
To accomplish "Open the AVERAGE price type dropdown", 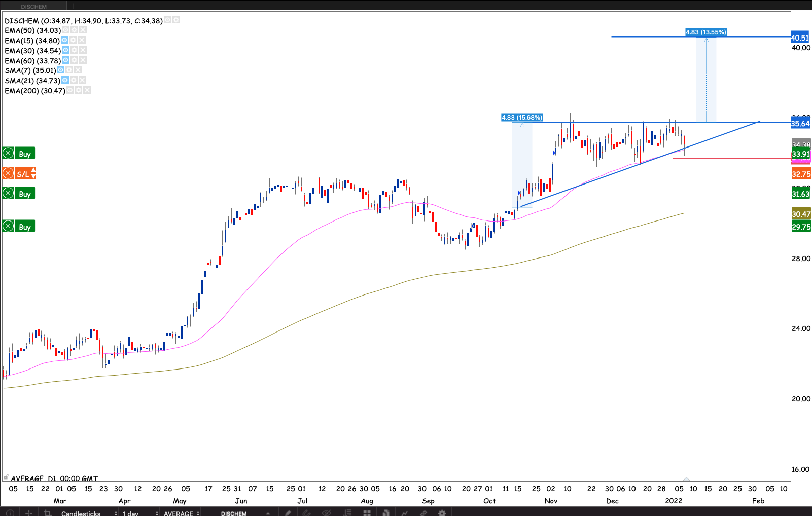I will pos(182,513).
